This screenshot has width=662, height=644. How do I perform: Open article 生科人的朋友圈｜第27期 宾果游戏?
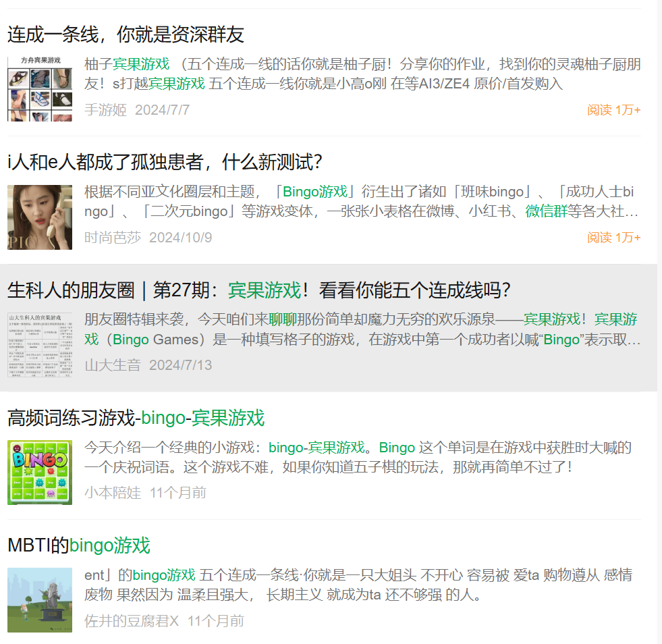(259, 290)
